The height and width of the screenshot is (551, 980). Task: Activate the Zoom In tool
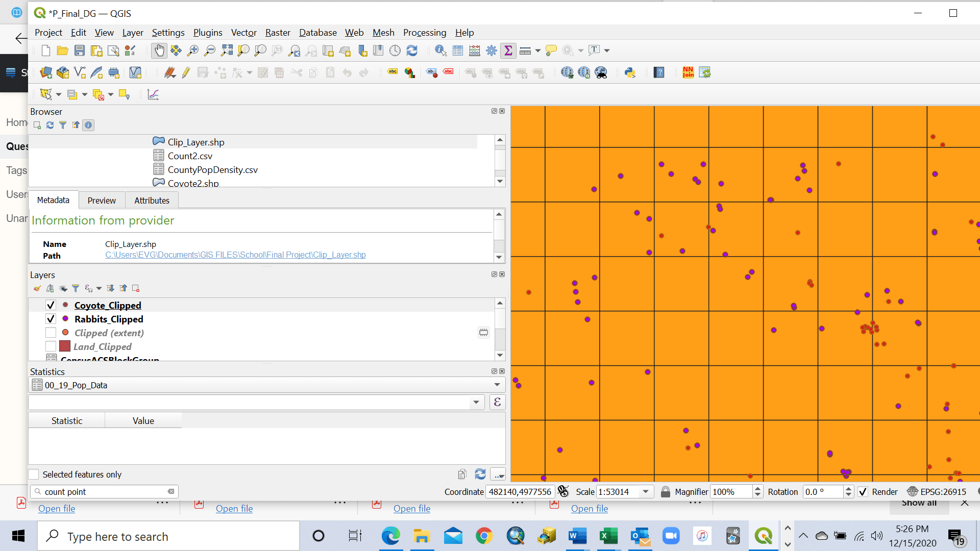coord(192,51)
